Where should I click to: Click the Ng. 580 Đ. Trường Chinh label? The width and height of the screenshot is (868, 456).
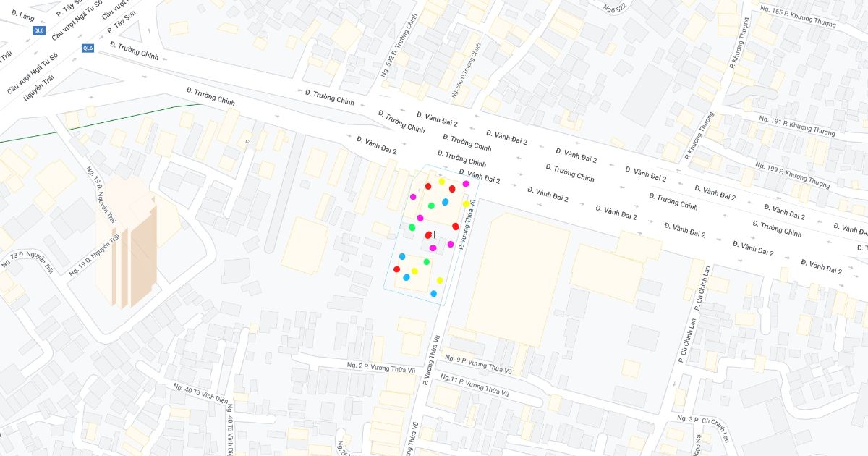(466, 69)
